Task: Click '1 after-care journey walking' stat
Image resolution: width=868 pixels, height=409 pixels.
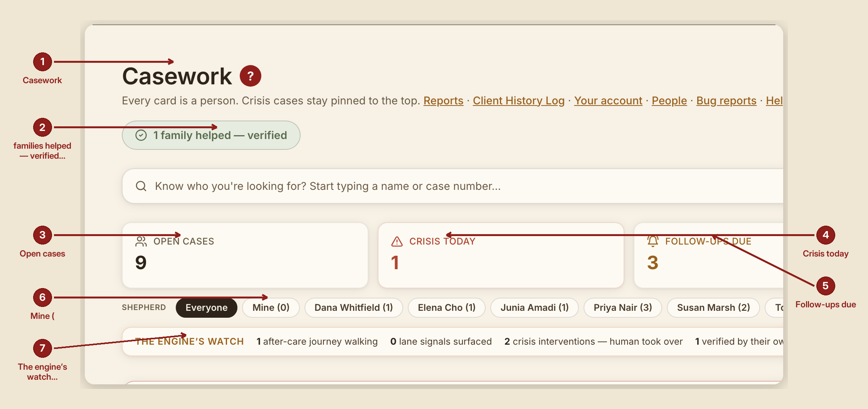Action: [x=317, y=342]
